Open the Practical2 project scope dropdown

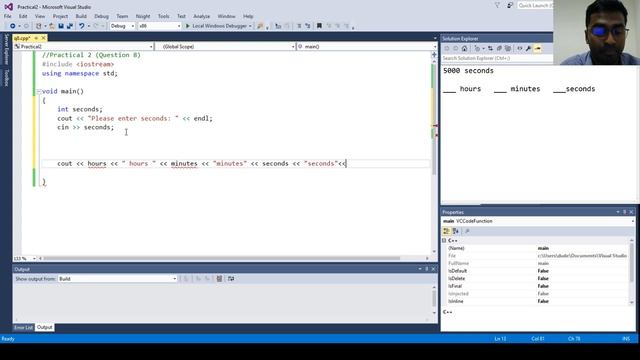pos(84,47)
